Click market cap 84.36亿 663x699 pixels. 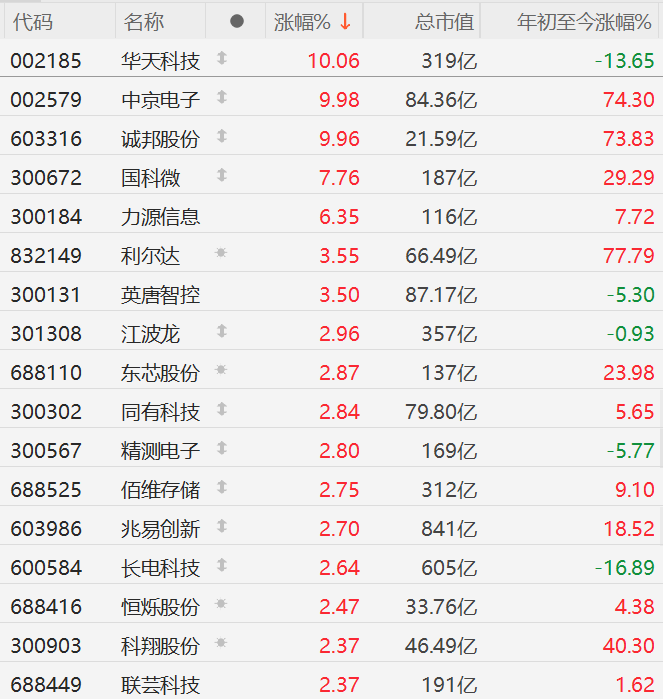441,100
